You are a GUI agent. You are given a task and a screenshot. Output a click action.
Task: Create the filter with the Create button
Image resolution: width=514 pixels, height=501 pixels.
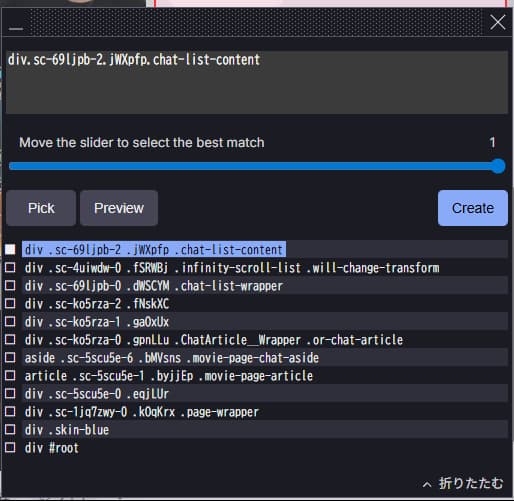pyautogui.click(x=473, y=208)
